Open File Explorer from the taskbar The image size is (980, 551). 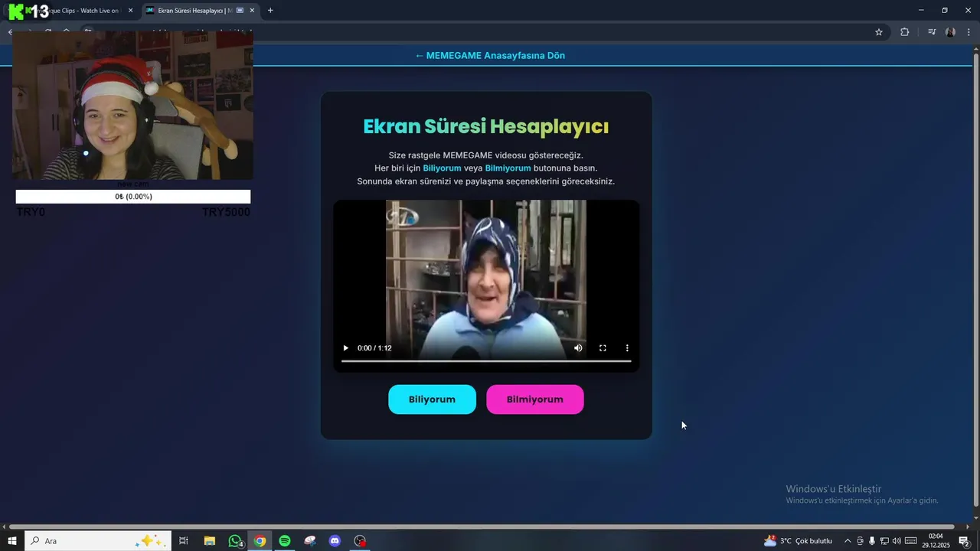[209, 541]
